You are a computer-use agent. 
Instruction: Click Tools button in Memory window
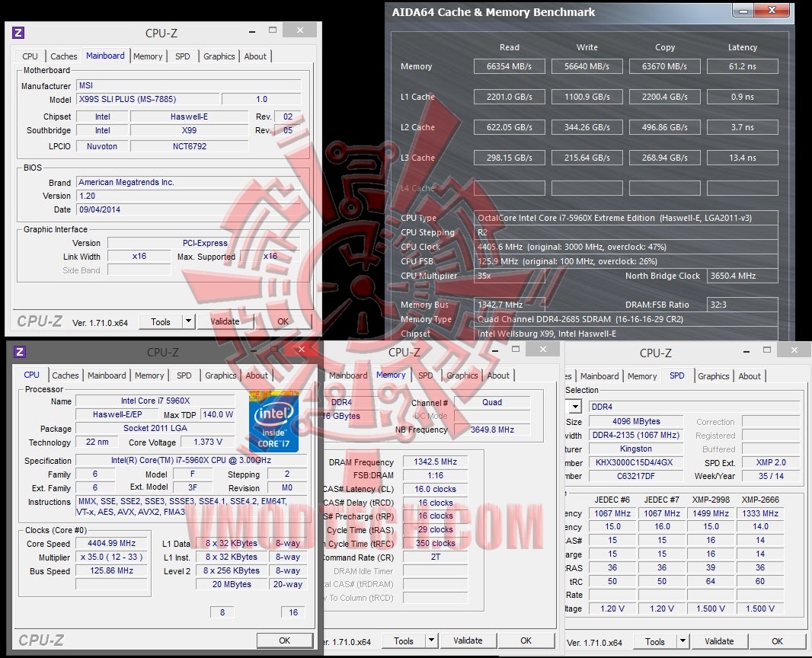[404, 640]
